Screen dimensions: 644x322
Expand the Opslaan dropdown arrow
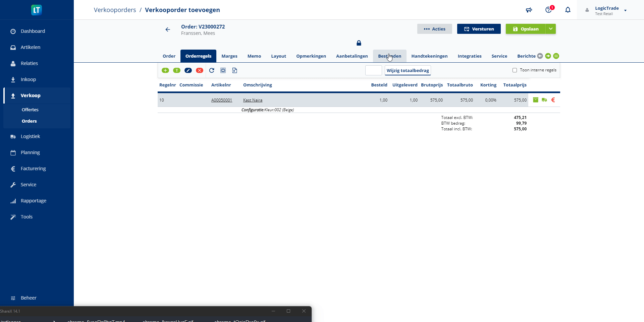pyautogui.click(x=551, y=29)
